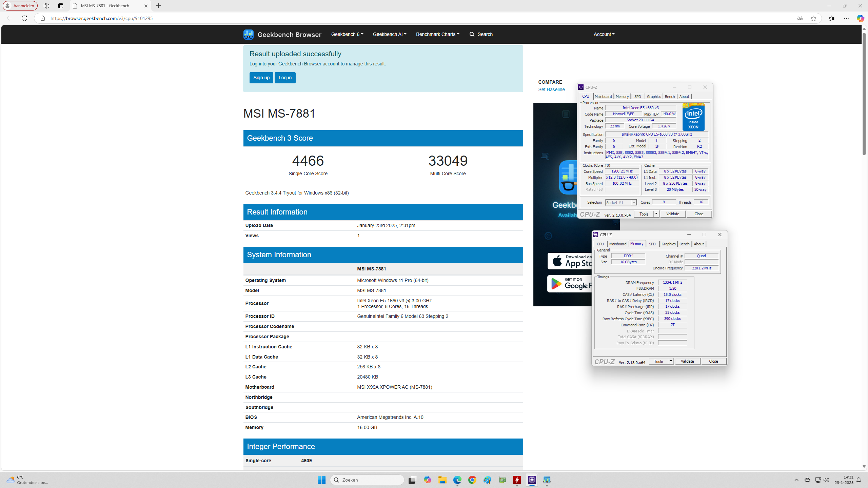Open the translate page icon in address bar
The image size is (868, 488).
pos(800,18)
